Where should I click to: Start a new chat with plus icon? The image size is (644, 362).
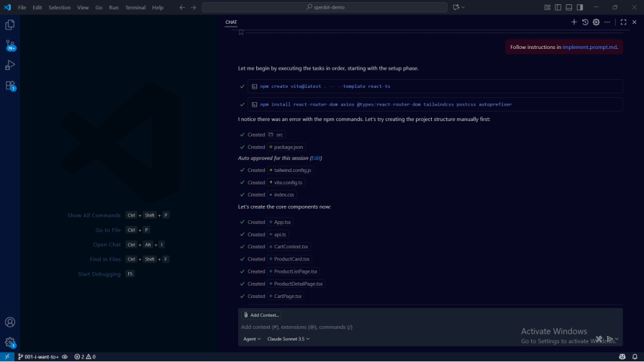pos(574,22)
